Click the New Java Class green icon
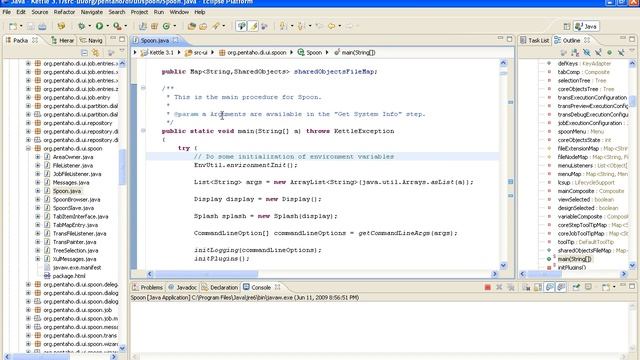 [166, 27]
